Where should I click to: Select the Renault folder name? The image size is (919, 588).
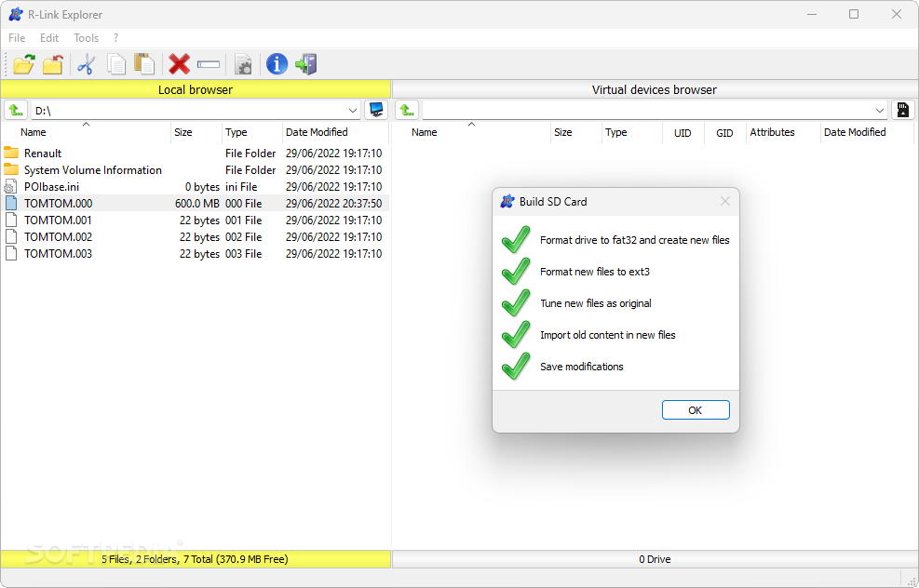tap(43, 154)
